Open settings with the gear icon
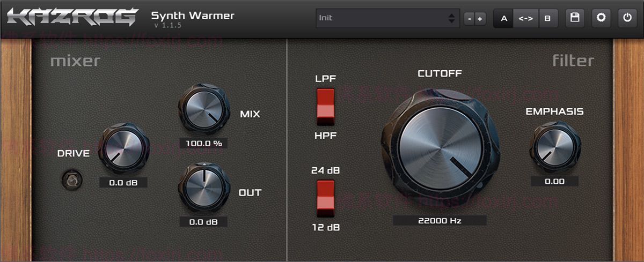The width and height of the screenshot is (644, 262). tap(601, 18)
